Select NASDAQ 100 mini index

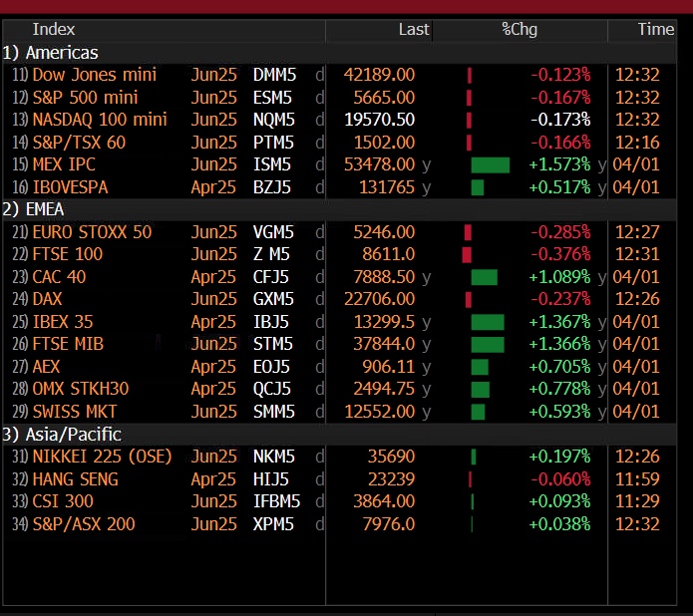(x=100, y=120)
